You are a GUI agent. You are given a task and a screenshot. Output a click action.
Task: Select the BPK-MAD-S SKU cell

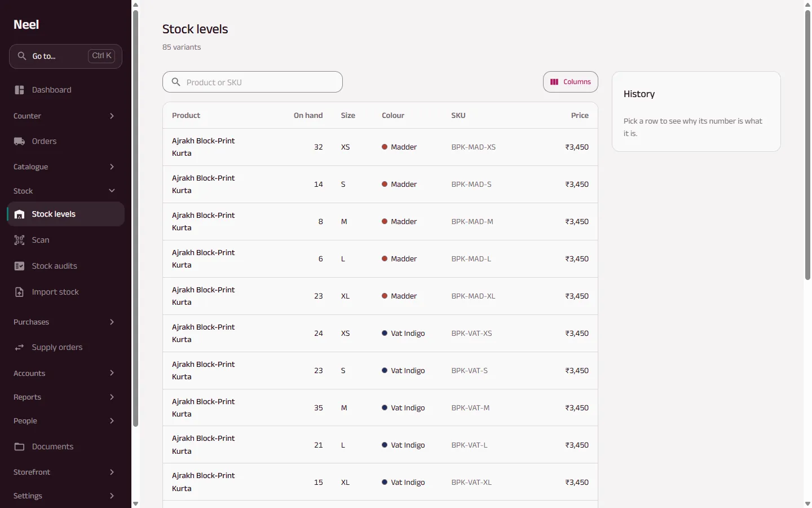[471, 184]
